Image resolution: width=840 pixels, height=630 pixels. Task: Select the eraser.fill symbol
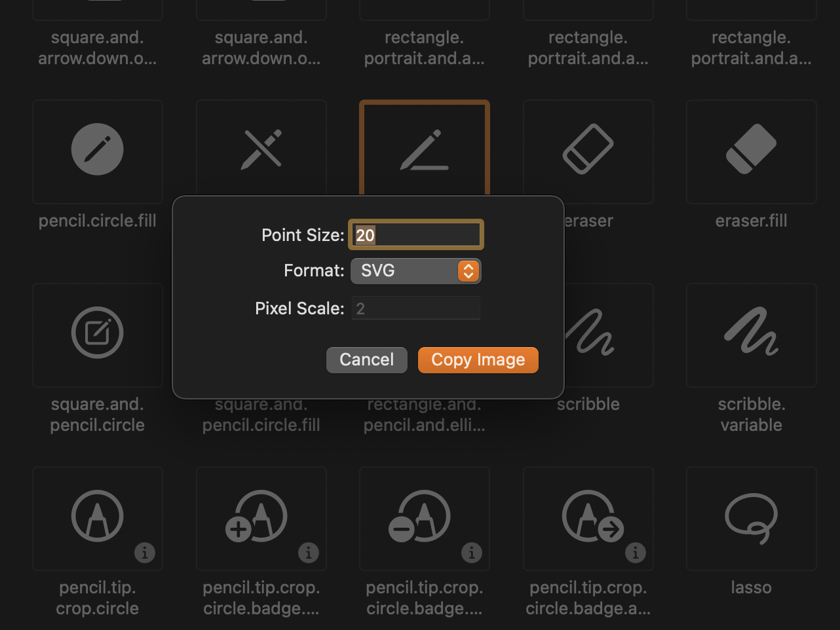(x=751, y=149)
